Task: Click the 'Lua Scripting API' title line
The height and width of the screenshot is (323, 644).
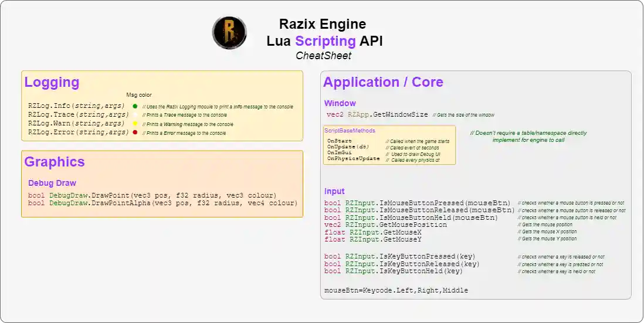Action: 324,41
